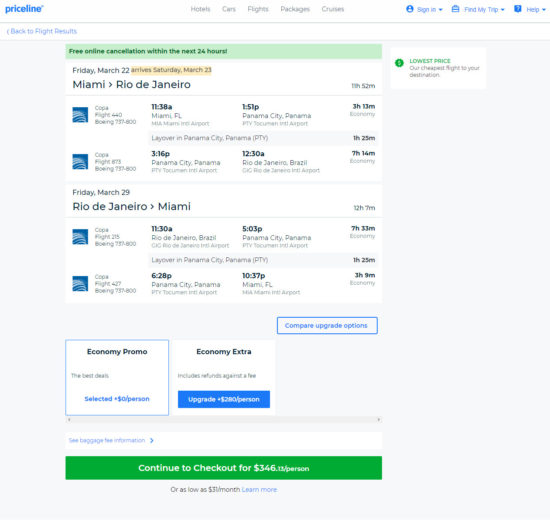
Task: Click Back to Flight Results link
Action: pos(42,31)
